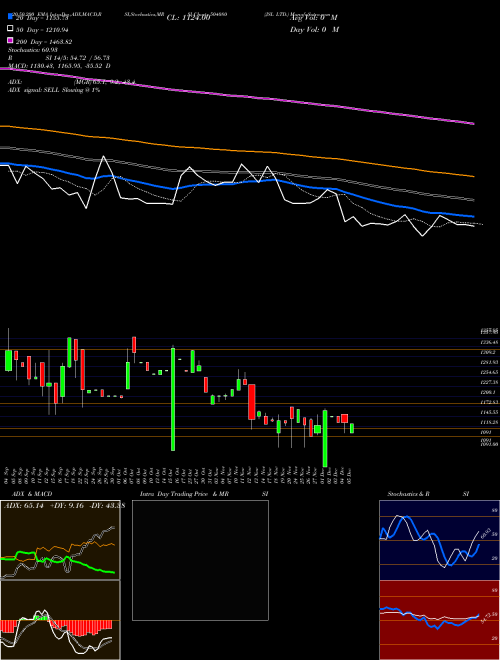The height and width of the screenshot is (660, 500).
Task: Click the red candle on 04 Dec
Action: point(345,418)
